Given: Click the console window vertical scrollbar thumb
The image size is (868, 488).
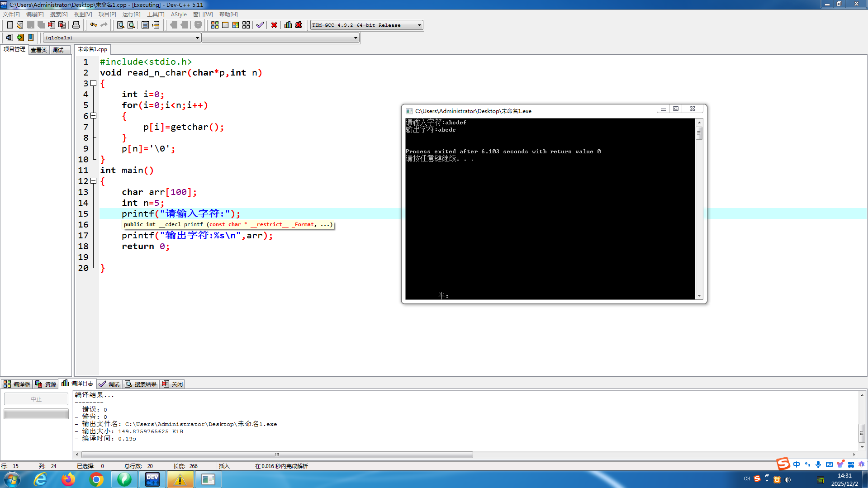Looking at the screenshot, I should coord(699,133).
